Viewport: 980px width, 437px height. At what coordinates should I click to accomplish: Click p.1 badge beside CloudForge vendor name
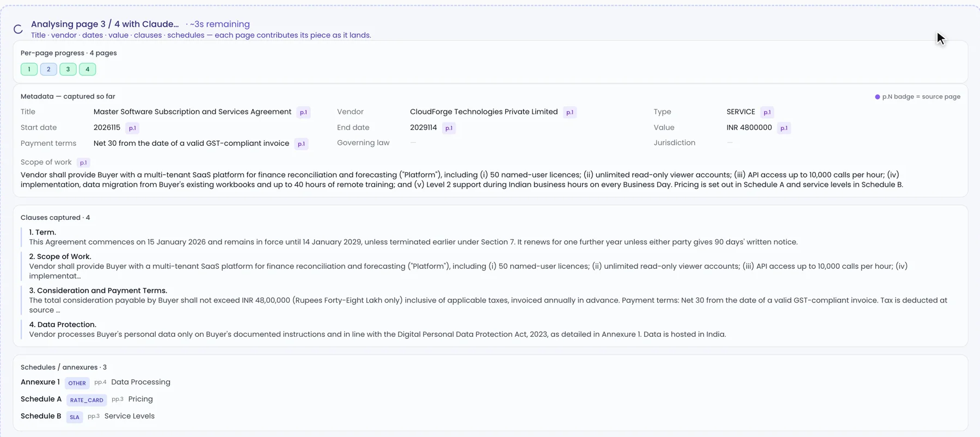(569, 112)
